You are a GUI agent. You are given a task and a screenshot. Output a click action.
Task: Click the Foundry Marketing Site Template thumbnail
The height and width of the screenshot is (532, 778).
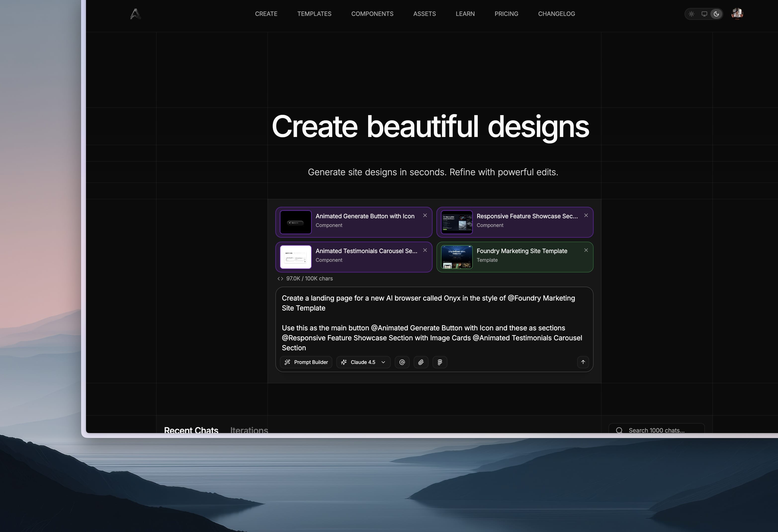456,257
